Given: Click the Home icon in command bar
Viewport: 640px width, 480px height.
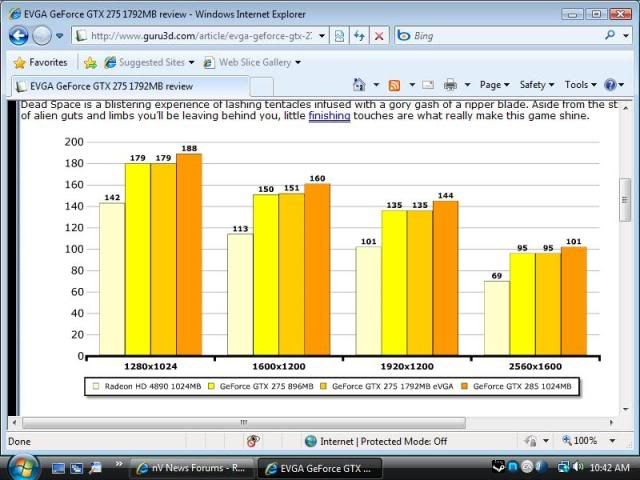Looking at the screenshot, I should (359, 85).
